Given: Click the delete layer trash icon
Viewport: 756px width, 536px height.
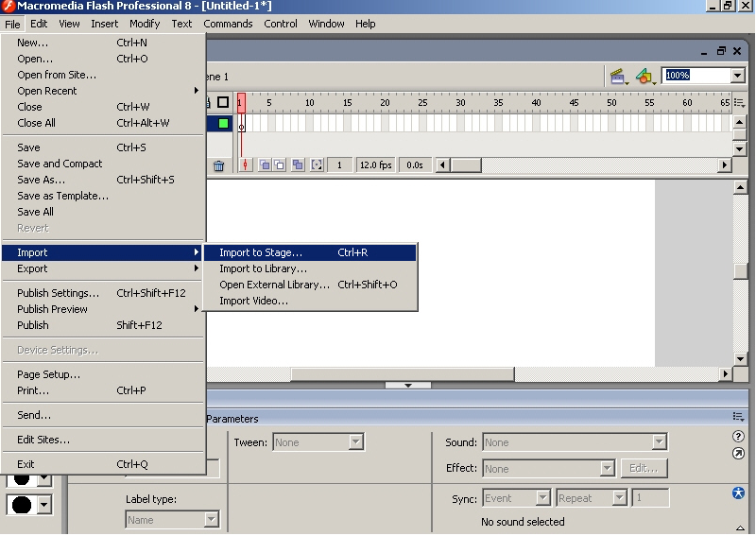Looking at the screenshot, I should (219, 166).
